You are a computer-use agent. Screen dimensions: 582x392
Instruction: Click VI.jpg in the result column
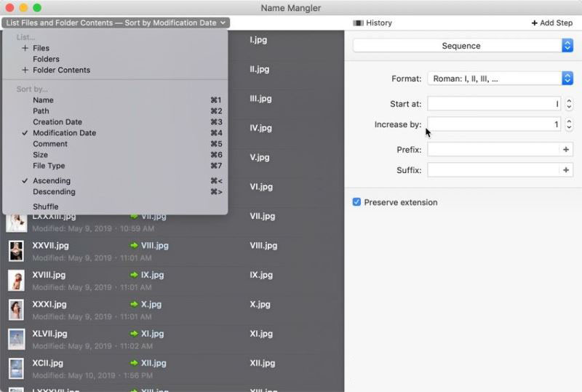pyautogui.click(x=261, y=187)
